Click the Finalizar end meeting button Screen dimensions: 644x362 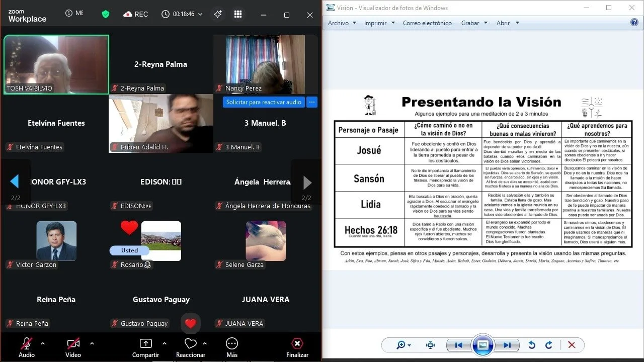point(297,347)
